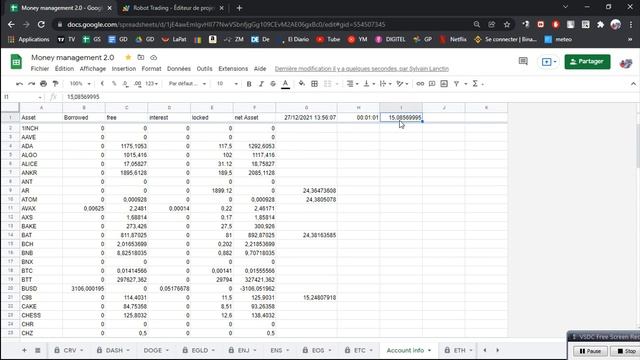
Task: Click the Pause recording button
Action: (591, 351)
